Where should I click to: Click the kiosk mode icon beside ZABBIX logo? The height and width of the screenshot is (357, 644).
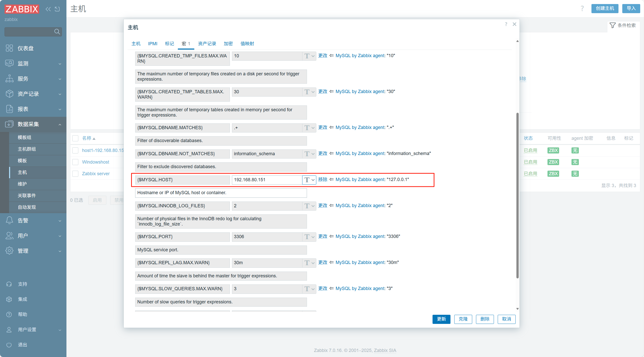click(x=57, y=9)
